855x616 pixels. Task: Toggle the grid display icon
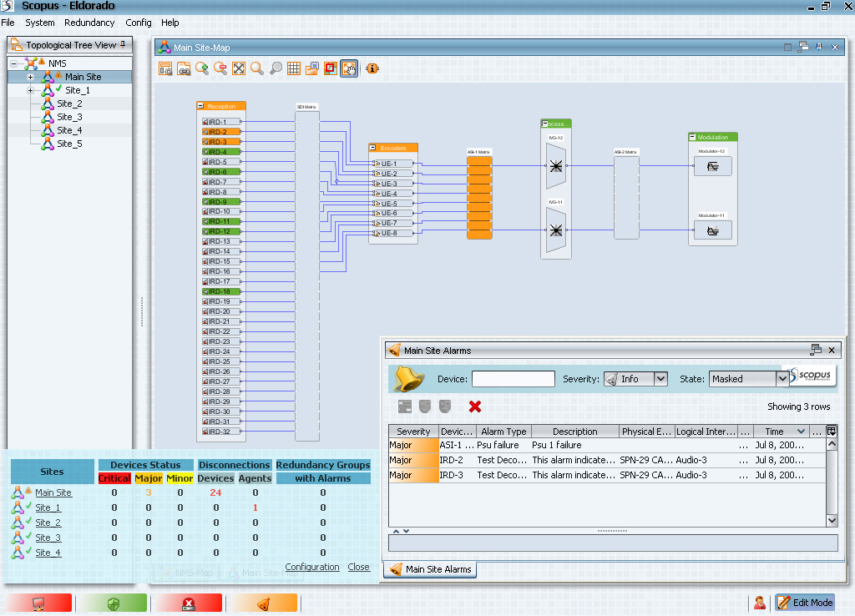coord(294,68)
